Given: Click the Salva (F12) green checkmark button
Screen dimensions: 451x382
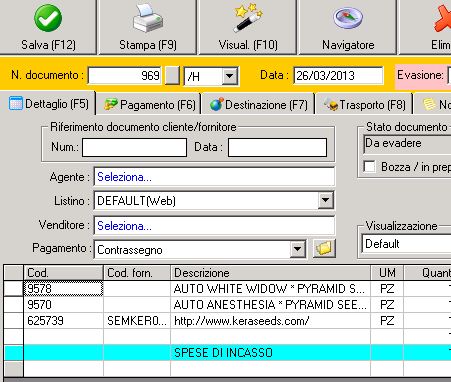Looking at the screenshot, I should point(48,27).
